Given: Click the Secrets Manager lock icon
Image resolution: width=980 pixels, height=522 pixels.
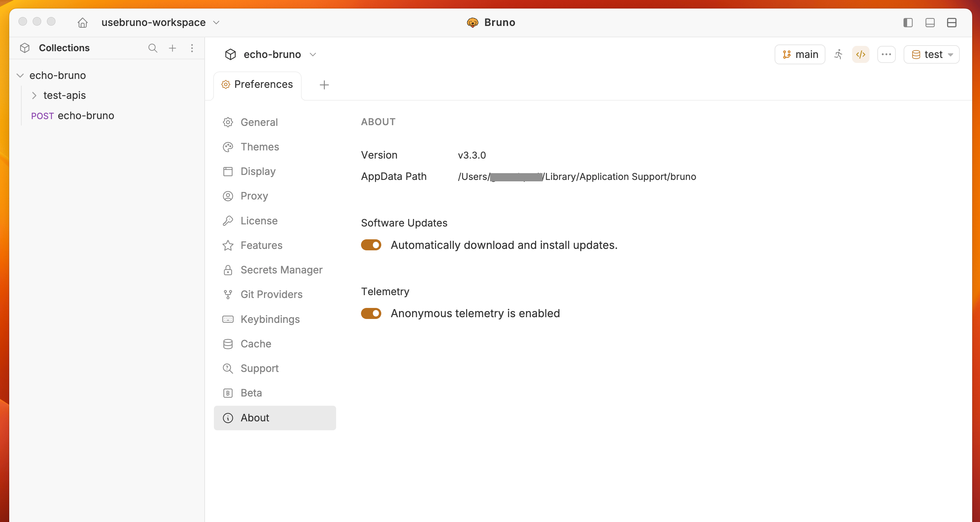Looking at the screenshot, I should [228, 270].
